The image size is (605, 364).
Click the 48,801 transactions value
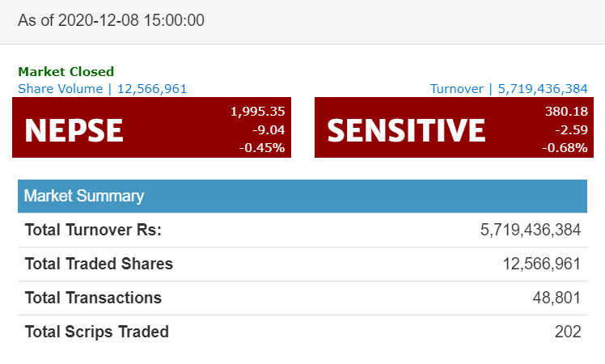[556, 298]
